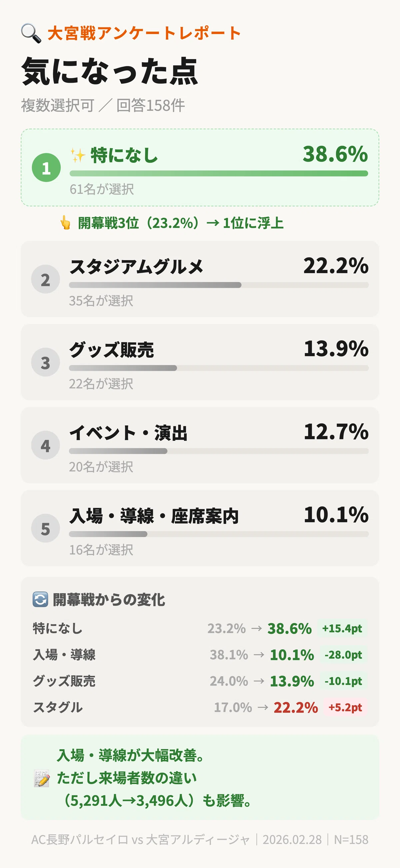Click the memo pencil icon in summary

click(x=42, y=778)
